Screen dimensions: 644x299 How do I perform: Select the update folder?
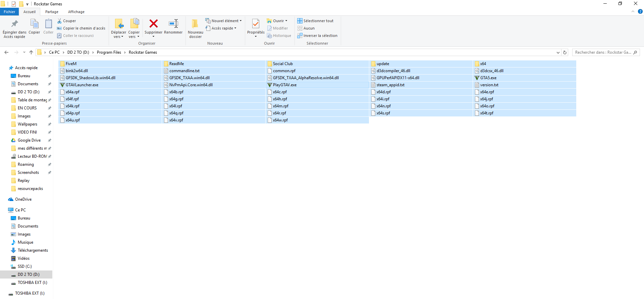click(421, 64)
